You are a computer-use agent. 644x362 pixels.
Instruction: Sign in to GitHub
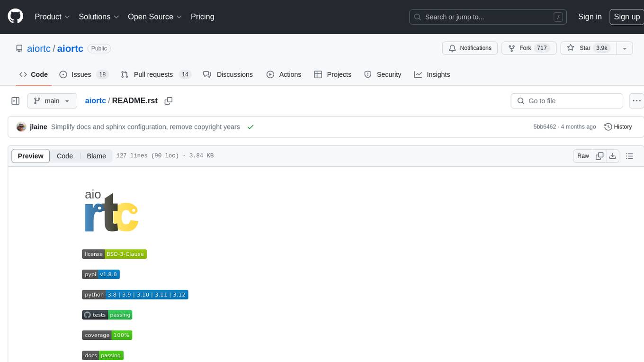[x=590, y=17]
